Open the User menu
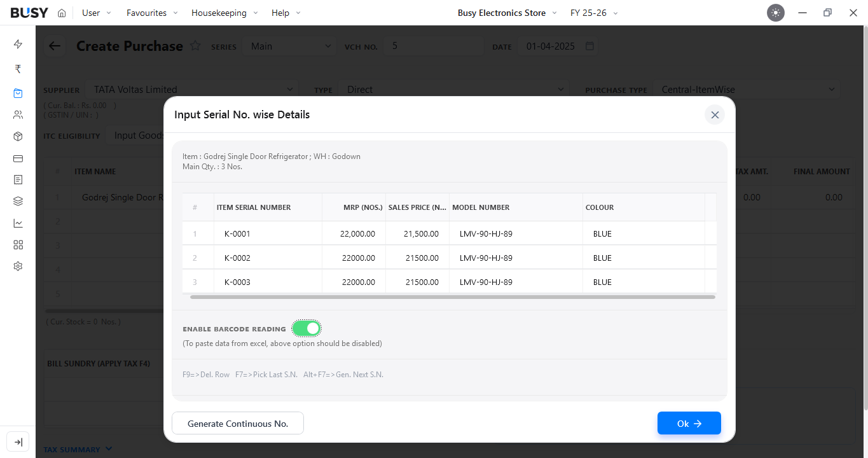The height and width of the screenshot is (458, 868). click(97, 13)
